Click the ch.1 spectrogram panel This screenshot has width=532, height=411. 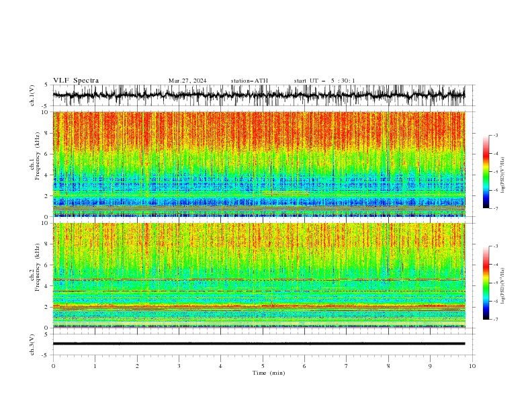pyautogui.click(x=259, y=164)
